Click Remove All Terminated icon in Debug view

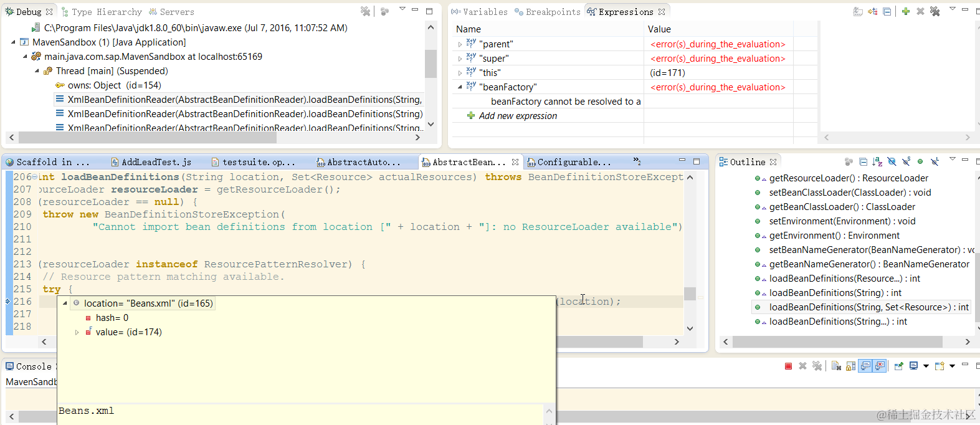pos(366,11)
